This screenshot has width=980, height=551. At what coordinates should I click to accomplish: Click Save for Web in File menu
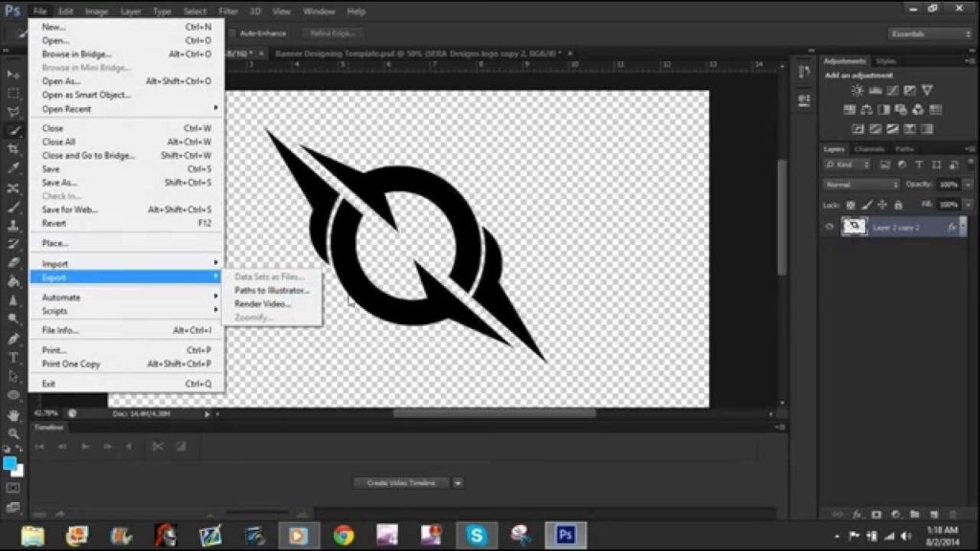pos(70,209)
